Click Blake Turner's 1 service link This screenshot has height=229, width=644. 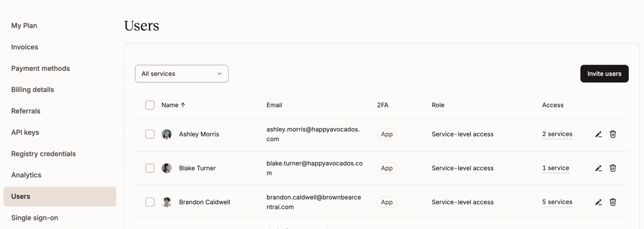[555, 168]
